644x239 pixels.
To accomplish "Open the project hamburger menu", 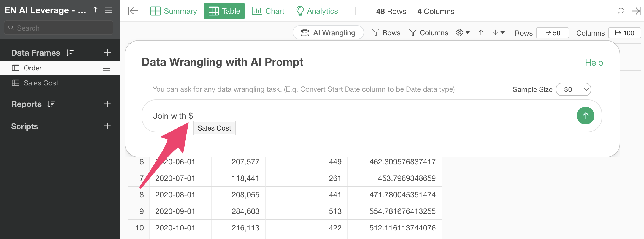I will point(109,10).
